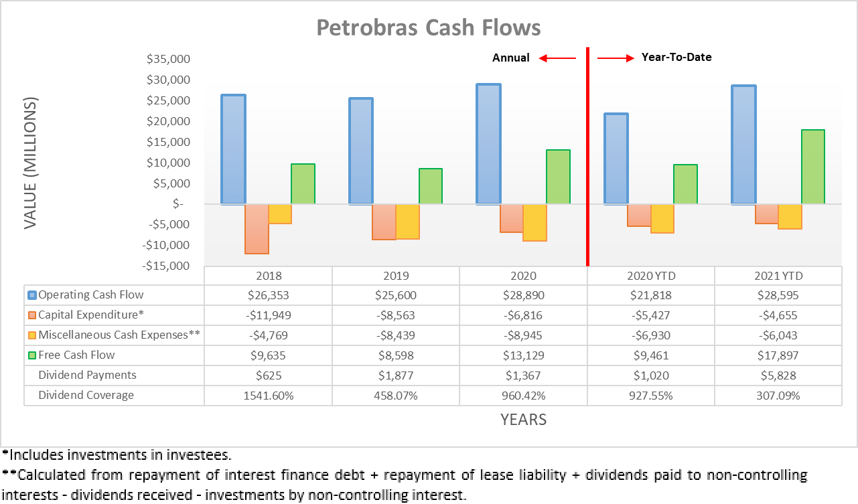
Task: Select the -$8,945 cell
Action: 523,335
